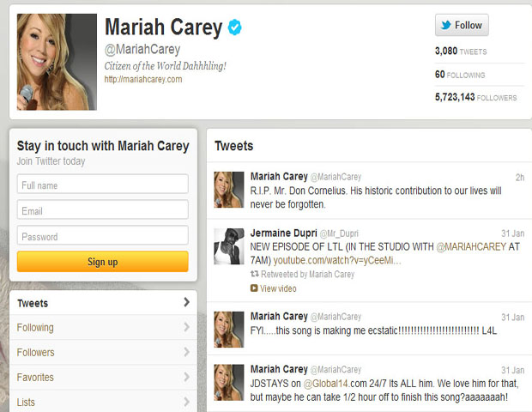
Task: Visit the mariahcarey.com profile link
Action: point(143,80)
